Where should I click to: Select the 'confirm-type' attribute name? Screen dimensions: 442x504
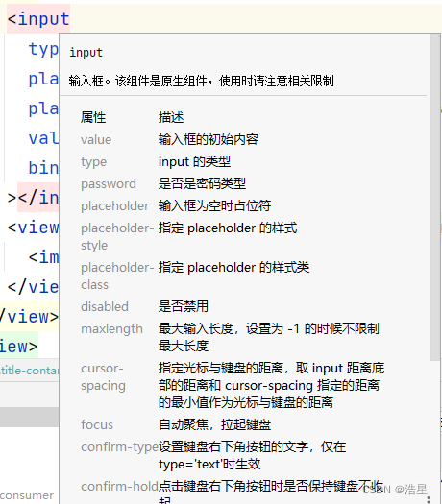click(120, 447)
